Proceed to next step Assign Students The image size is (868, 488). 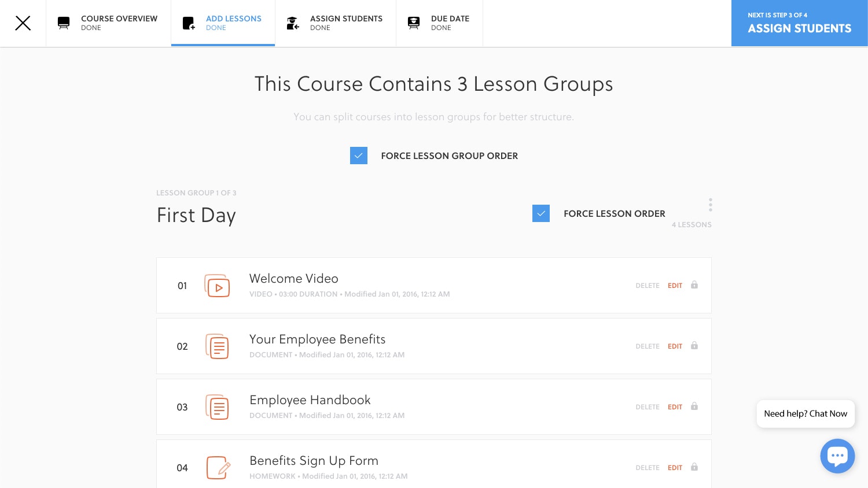(x=800, y=23)
